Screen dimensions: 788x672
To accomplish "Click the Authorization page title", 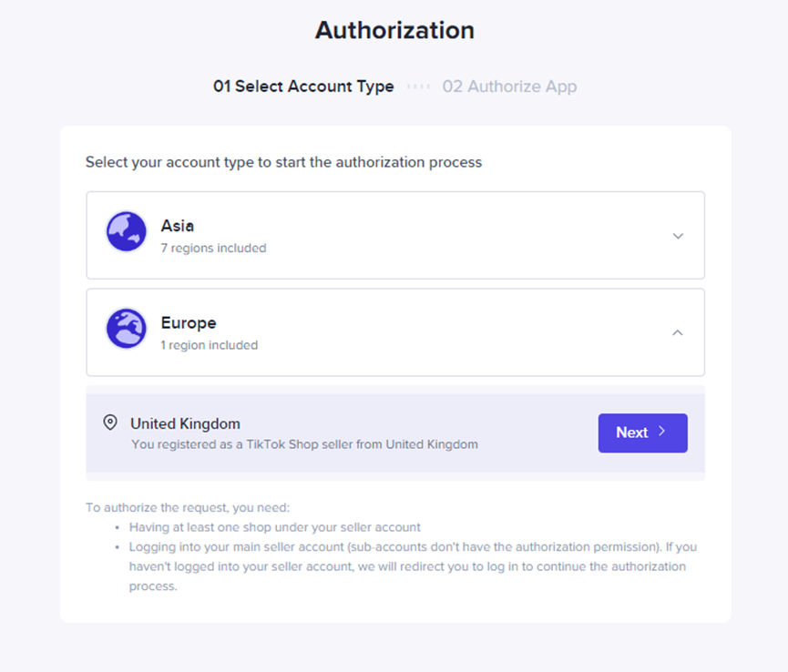I will tap(394, 30).
